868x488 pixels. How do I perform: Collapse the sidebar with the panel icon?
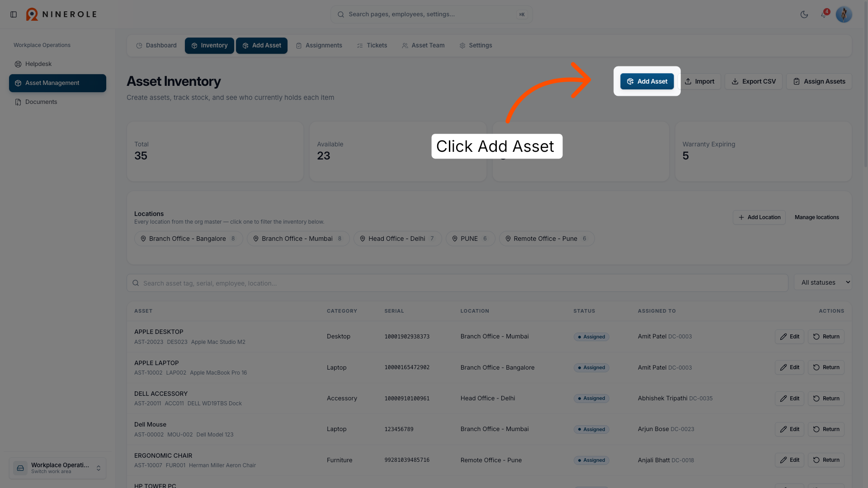point(14,14)
